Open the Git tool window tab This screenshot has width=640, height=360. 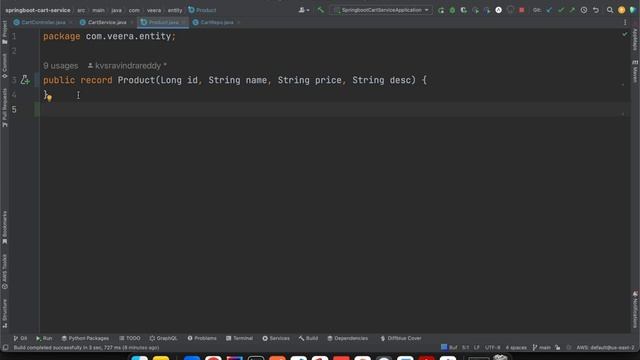pyautogui.click(x=20, y=338)
